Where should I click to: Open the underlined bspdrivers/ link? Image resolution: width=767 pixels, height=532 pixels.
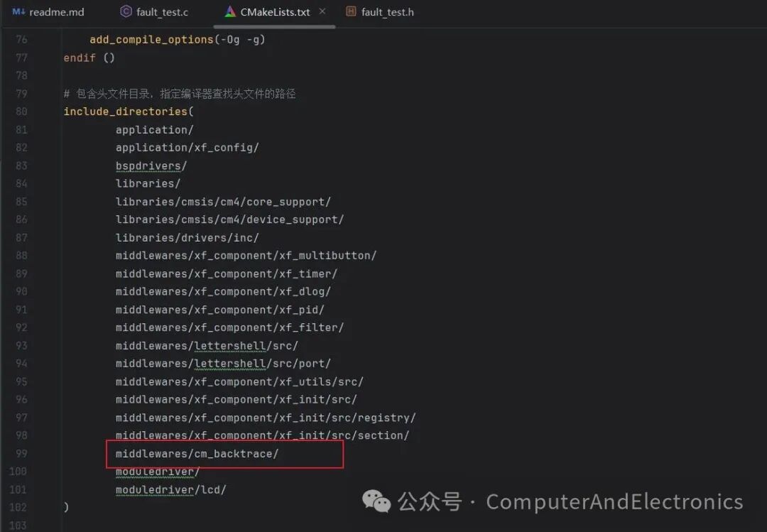click(x=149, y=165)
